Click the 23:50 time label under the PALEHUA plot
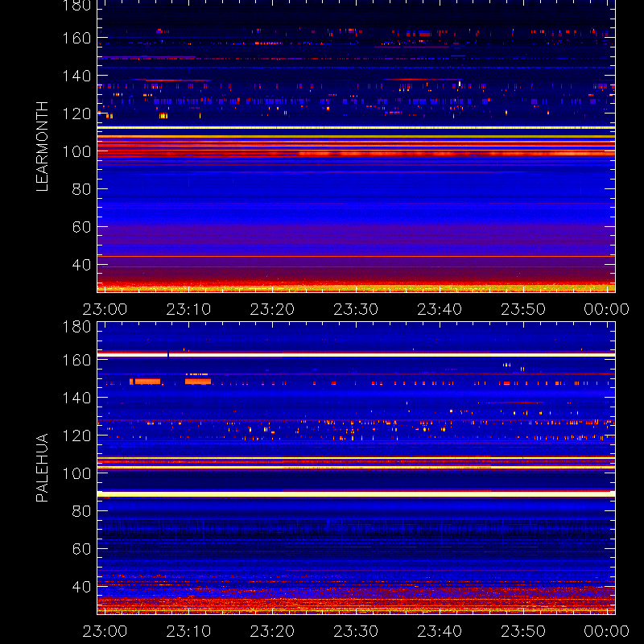 point(523,631)
